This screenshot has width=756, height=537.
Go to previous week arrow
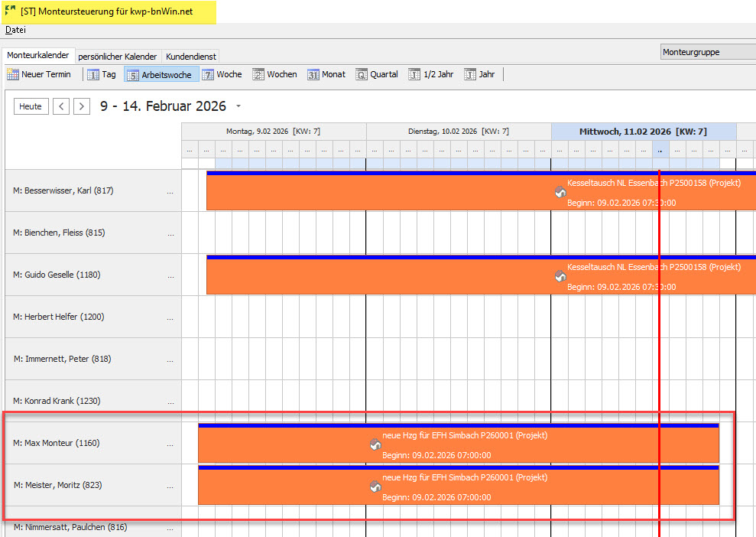61,106
